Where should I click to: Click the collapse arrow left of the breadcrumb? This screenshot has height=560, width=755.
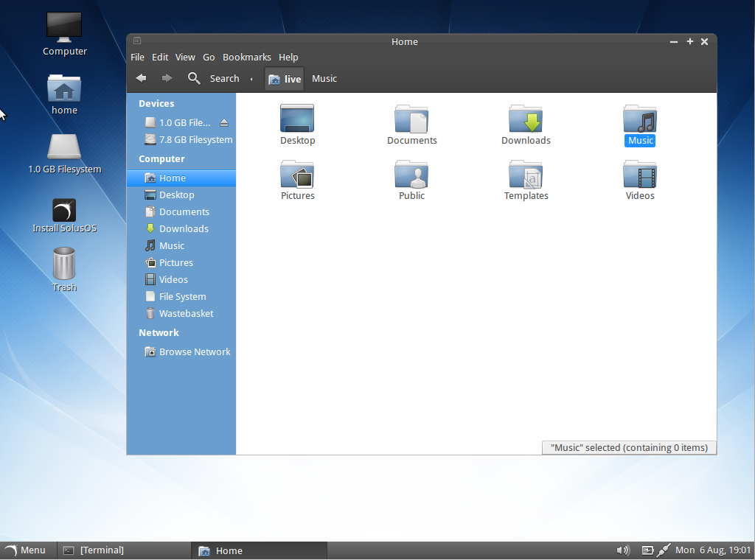[251, 78]
